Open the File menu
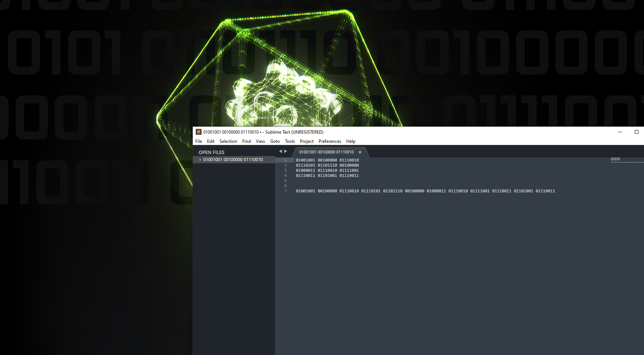This screenshot has height=355, width=644. pyautogui.click(x=199, y=141)
